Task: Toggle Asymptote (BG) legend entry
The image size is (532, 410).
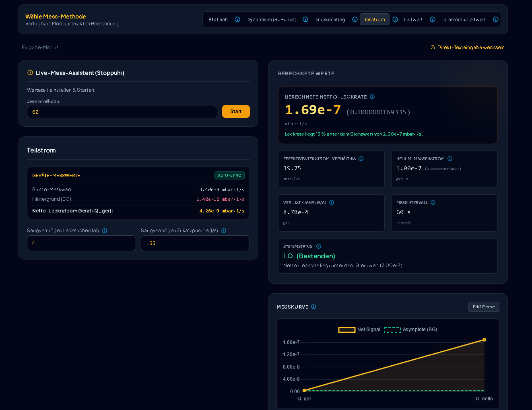Action: 410,330
